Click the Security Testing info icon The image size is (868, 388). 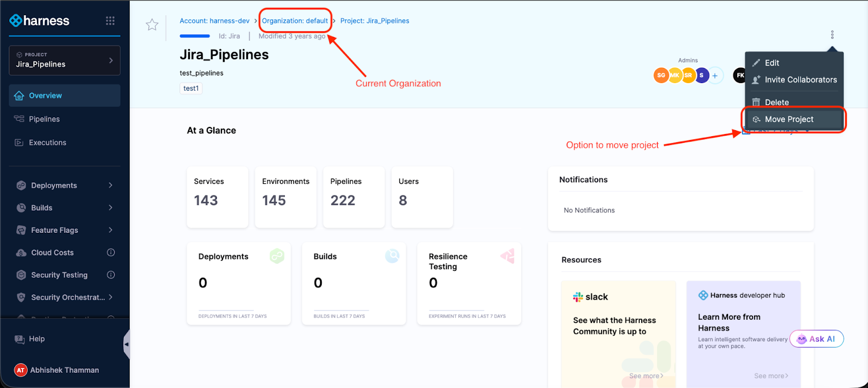[111, 275]
